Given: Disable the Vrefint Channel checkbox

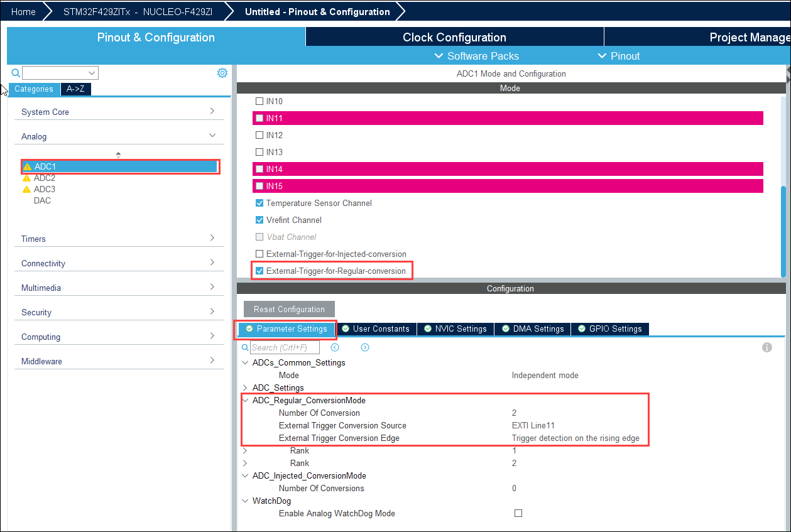Looking at the screenshot, I should (259, 220).
